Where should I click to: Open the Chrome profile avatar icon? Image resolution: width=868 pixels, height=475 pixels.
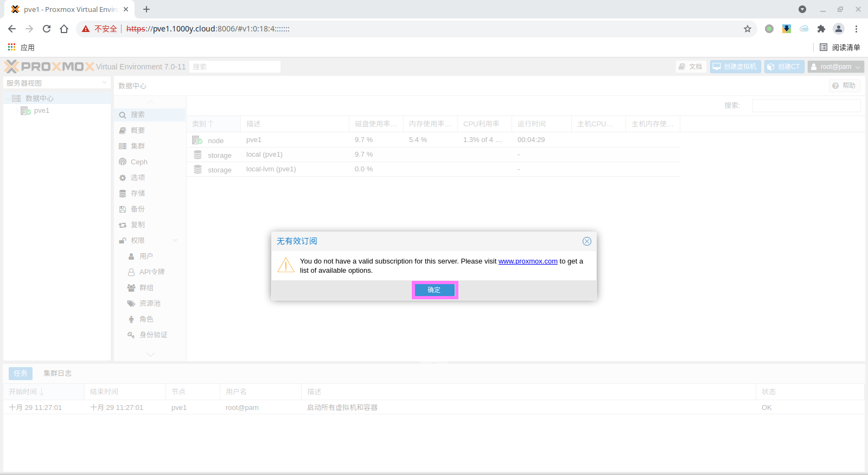pos(838,29)
